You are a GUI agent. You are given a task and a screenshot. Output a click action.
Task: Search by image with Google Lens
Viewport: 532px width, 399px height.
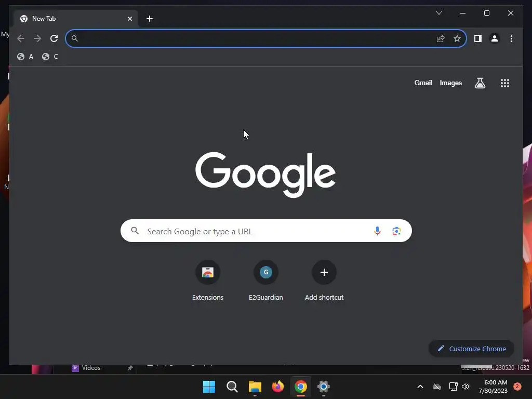[x=396, y=231]
